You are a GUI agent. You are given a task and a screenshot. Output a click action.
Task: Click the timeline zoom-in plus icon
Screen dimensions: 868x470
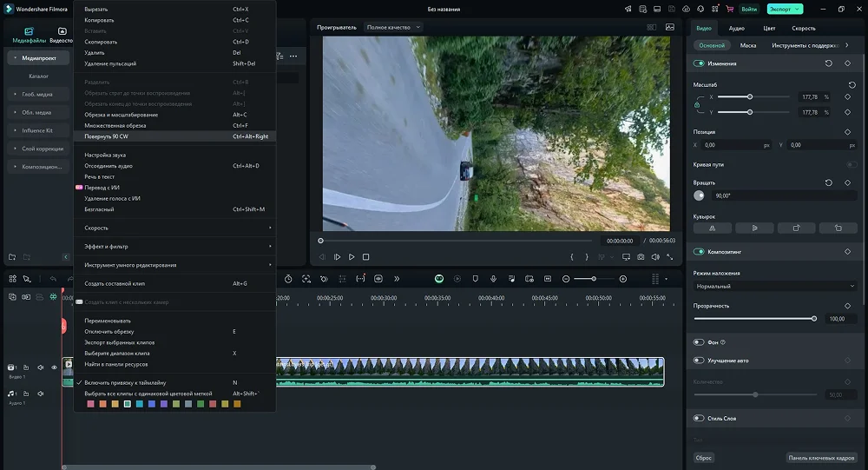pos(623,279)
